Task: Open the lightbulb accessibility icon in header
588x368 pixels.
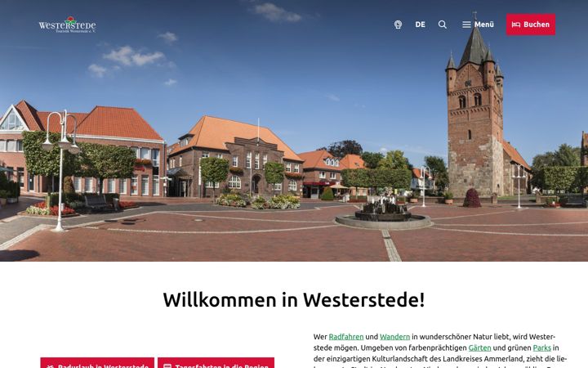Action: coord(398,25)
